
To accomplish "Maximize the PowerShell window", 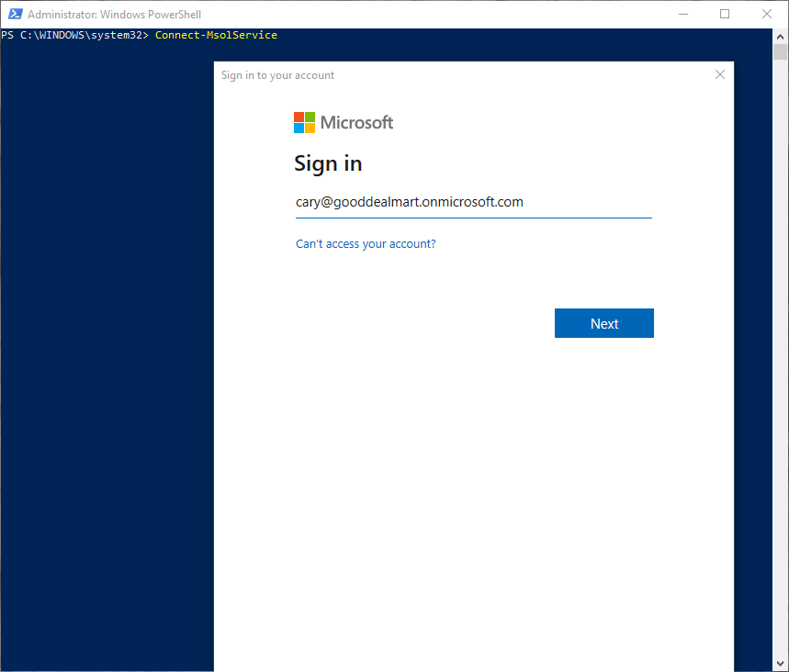I will 725,14.
